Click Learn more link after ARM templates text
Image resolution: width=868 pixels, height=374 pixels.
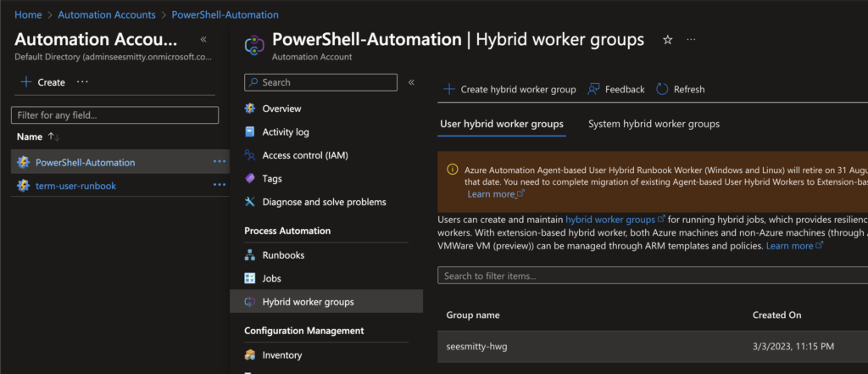tap(794, 245)
